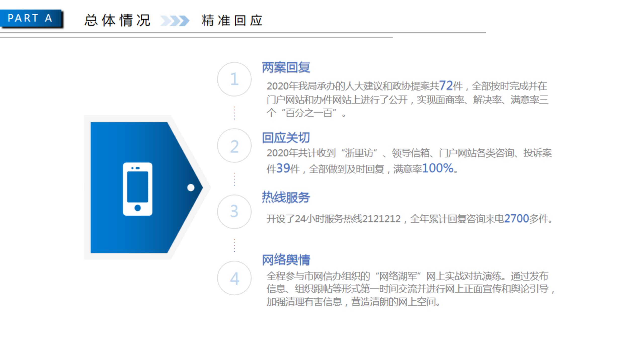Select the 回应关切 section title
Screen dimensions: 644x362
(286, 138)
